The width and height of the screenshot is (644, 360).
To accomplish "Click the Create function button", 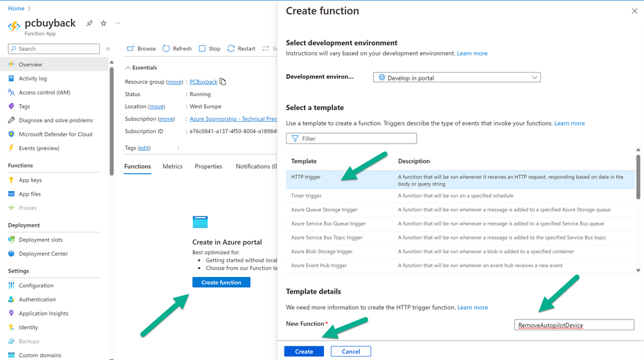I will click(222, 283).
